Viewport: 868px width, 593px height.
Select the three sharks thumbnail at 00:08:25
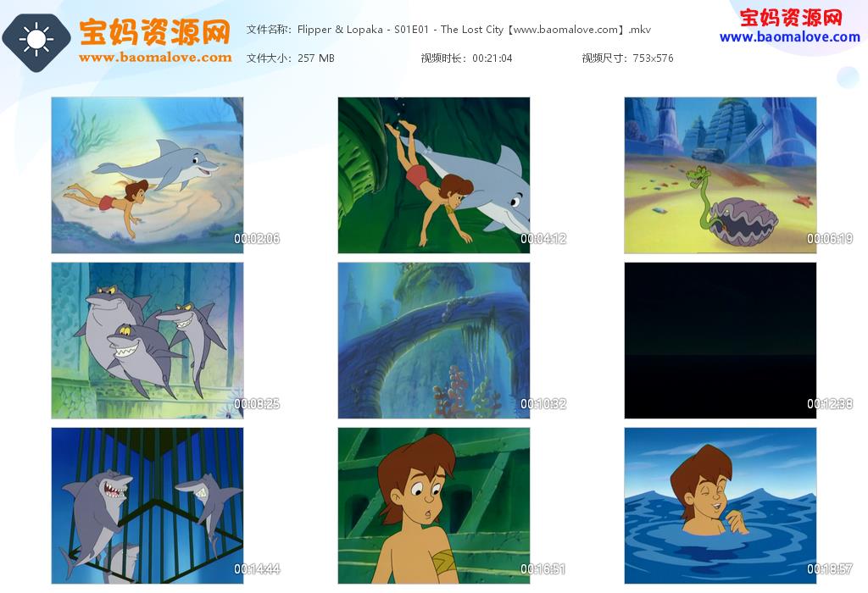(147, 341)
